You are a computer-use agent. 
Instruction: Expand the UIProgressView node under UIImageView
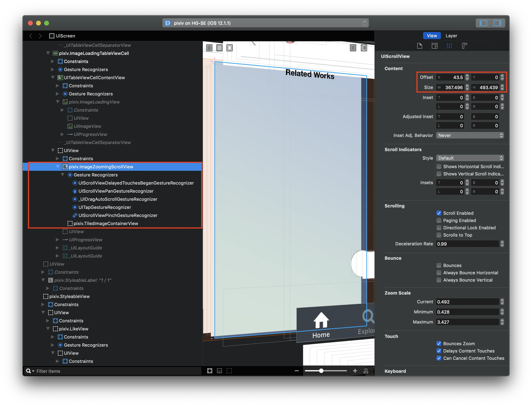coord(62,134)
